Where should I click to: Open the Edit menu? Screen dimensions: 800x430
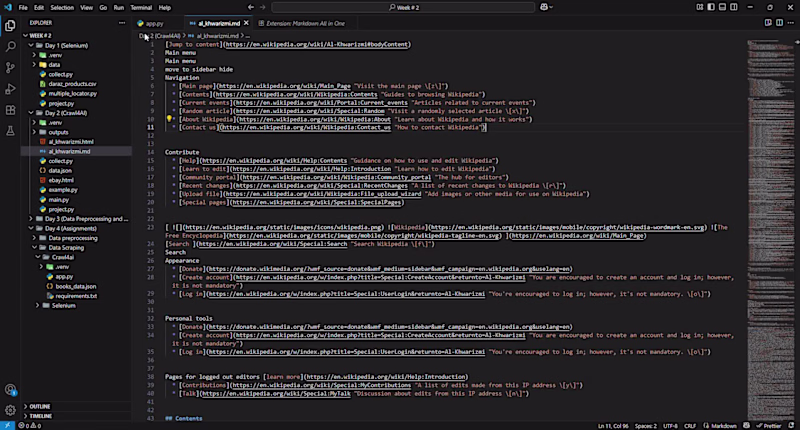(39, 8)
